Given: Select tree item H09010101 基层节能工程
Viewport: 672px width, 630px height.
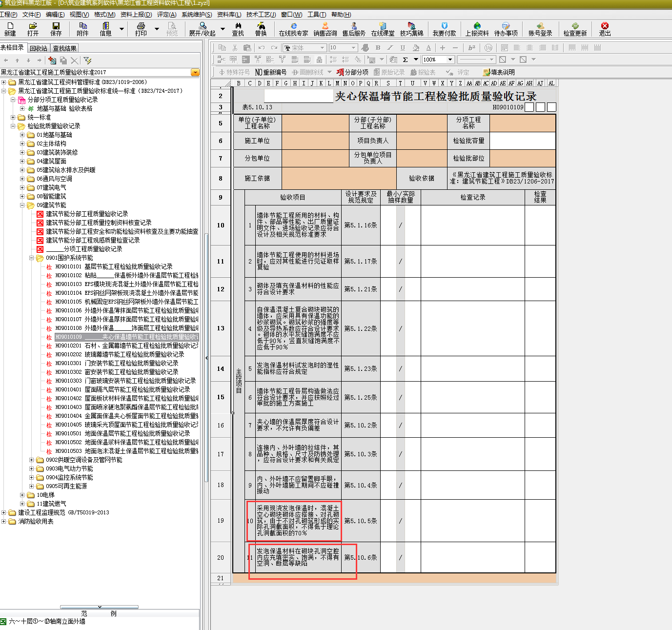Looking at the screenshot, I should coord(114,267).
